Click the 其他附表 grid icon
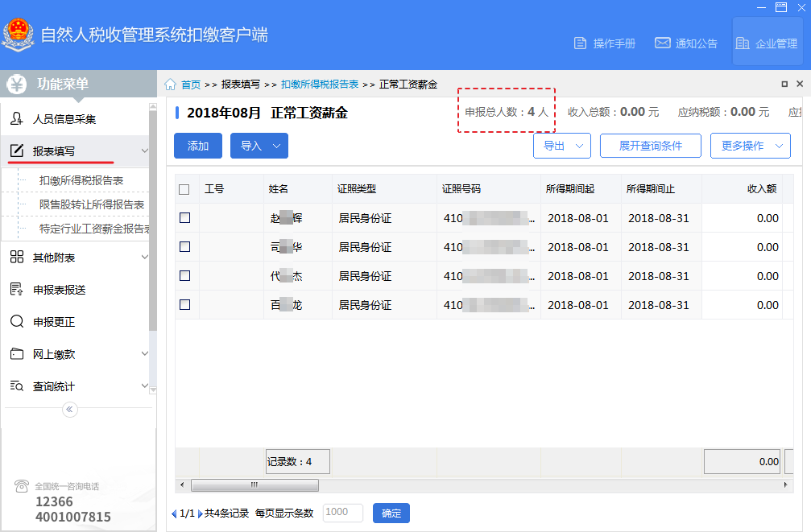This screenshot has height=532, width=811. tap(17, 257)
